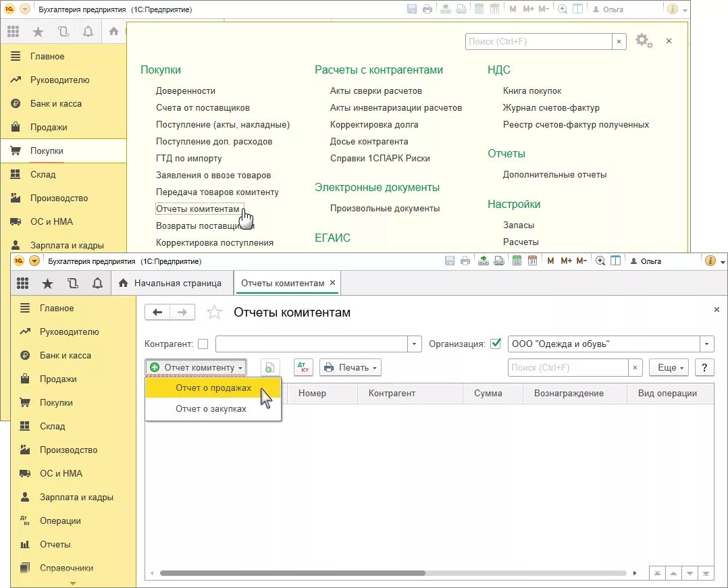Open main menu round arrow in front window

click(34, 261)
